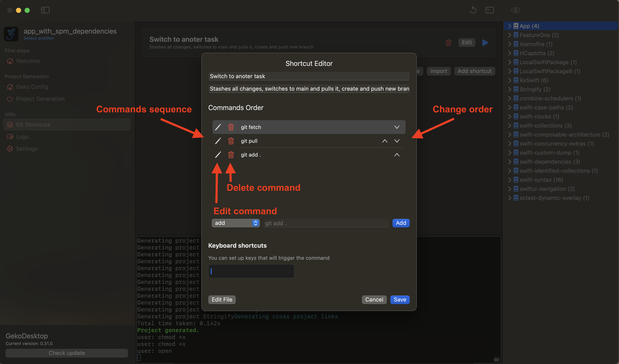Open Geko Config in the sidebar

(32, 87)
